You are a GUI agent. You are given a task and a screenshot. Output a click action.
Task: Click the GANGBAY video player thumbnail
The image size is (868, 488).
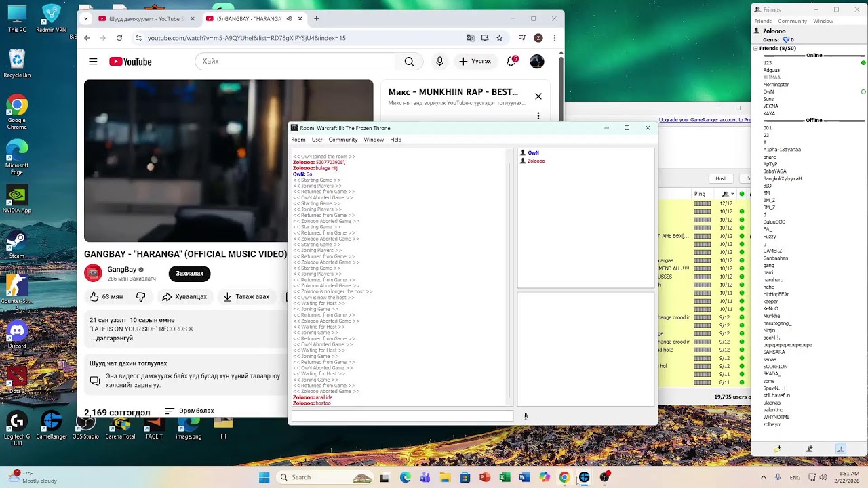pos(229,161)
